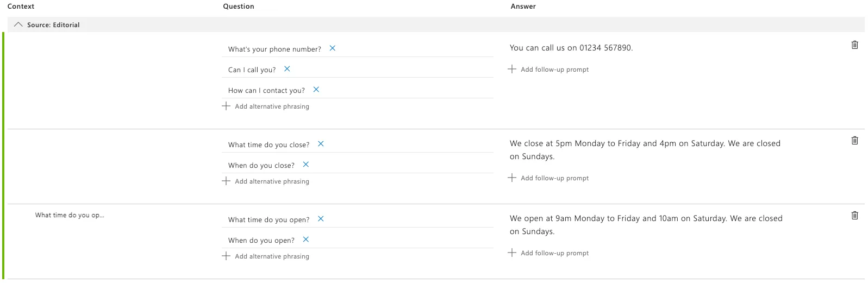Remove the 'What time do you open?' phrasing

pos(321,219)
